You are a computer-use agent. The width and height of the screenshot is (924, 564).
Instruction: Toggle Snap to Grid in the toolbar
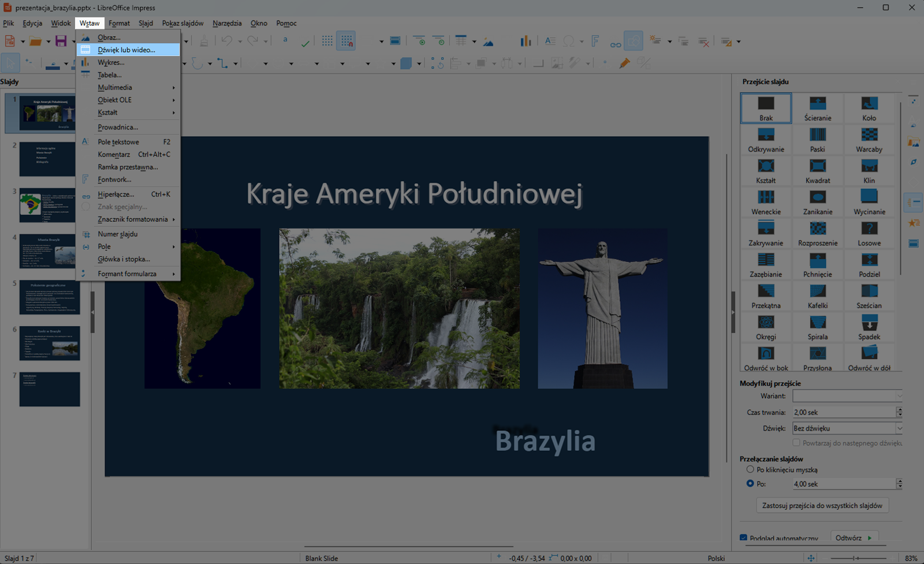click(346, 40)
